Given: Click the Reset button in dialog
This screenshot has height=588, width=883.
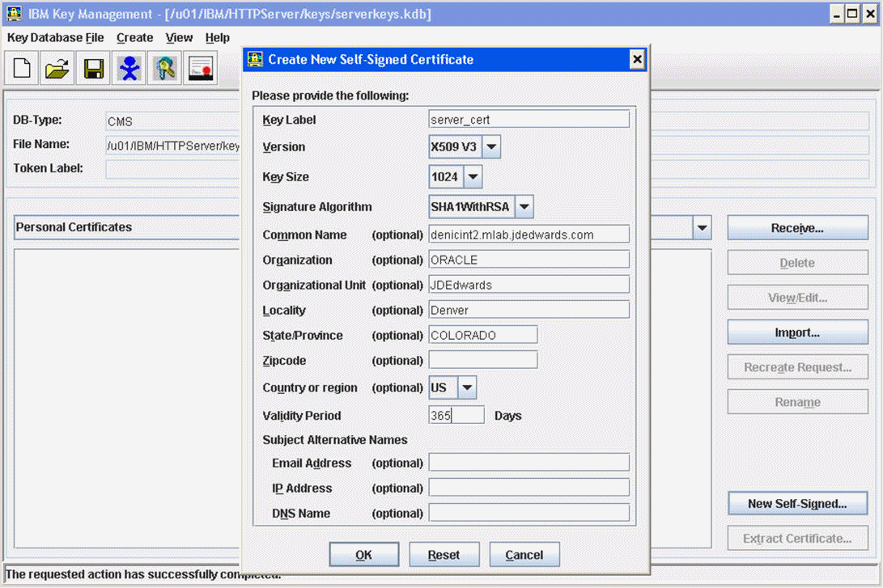Looking at the screenshot, I should pos(444,555).
